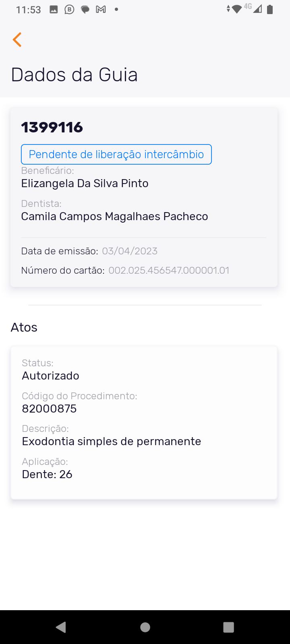Tap the issue date 03/04/2023
This screenshot has height=644, width=290.
coord(130,251)
